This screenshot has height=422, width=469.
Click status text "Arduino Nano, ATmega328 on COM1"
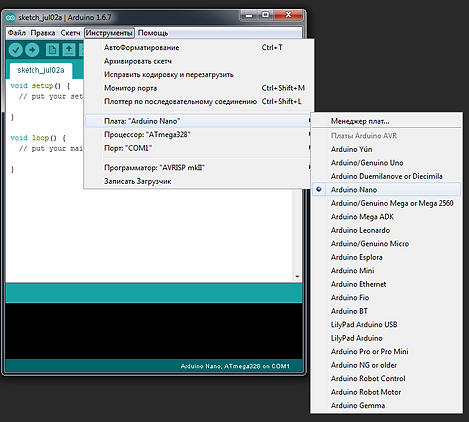[x=235, y=366]
